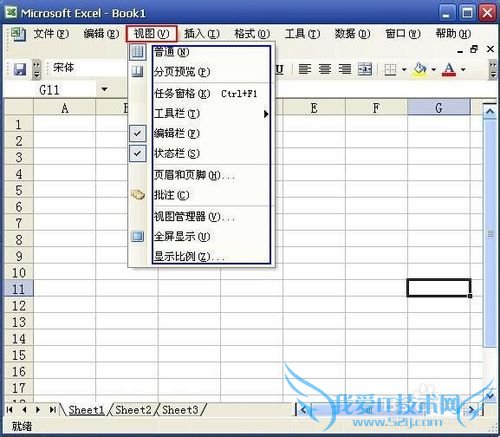Click the Fill Color paint bucket

click(420, 69)
